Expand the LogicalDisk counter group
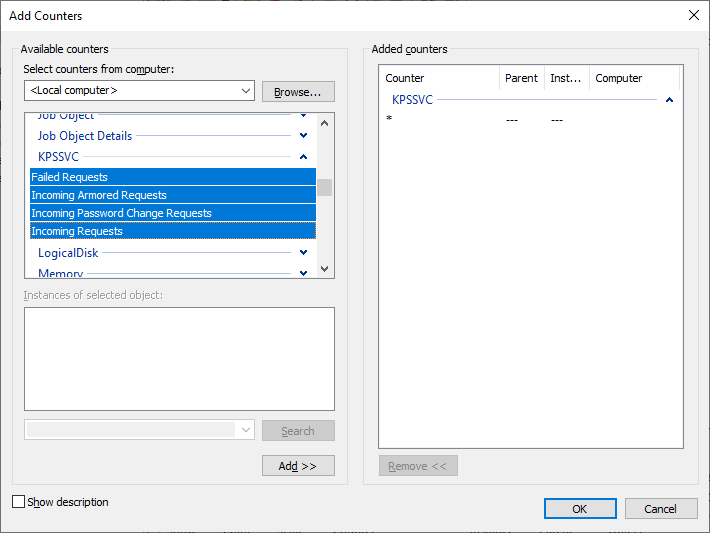 coord(303,253)
